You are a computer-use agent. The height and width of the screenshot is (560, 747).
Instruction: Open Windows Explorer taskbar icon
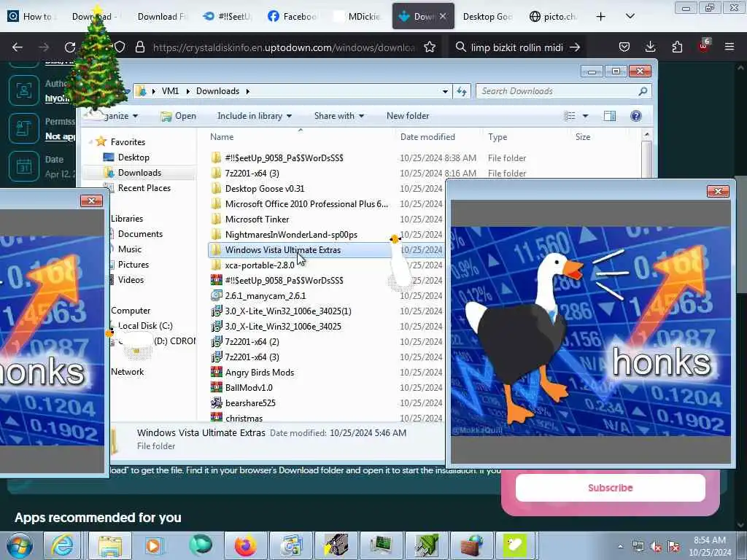pyautogui.click(x=110, y=545)
